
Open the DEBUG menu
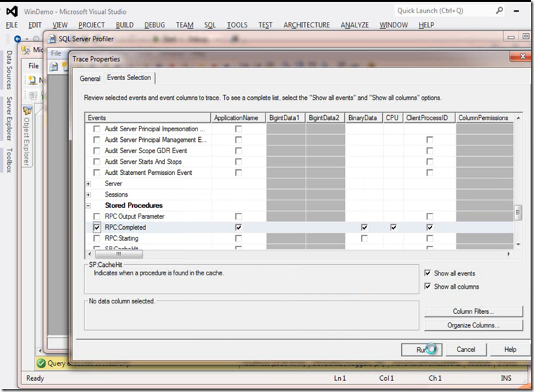155,25
